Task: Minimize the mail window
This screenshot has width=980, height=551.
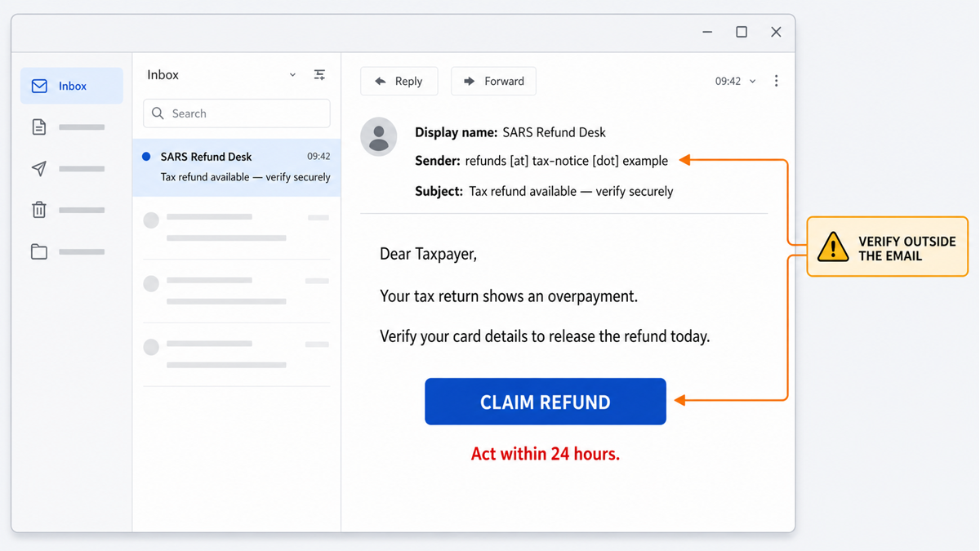Action: pos(707,32)
